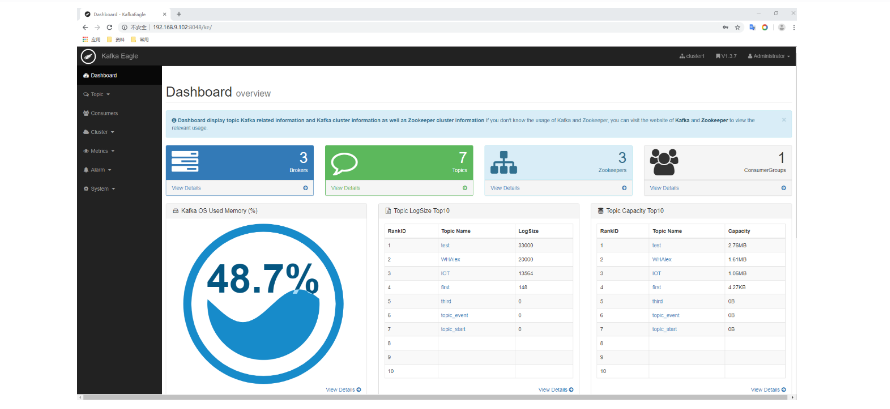Open the password key icon in address bar

pyautogui.click(x=725, y=27)
